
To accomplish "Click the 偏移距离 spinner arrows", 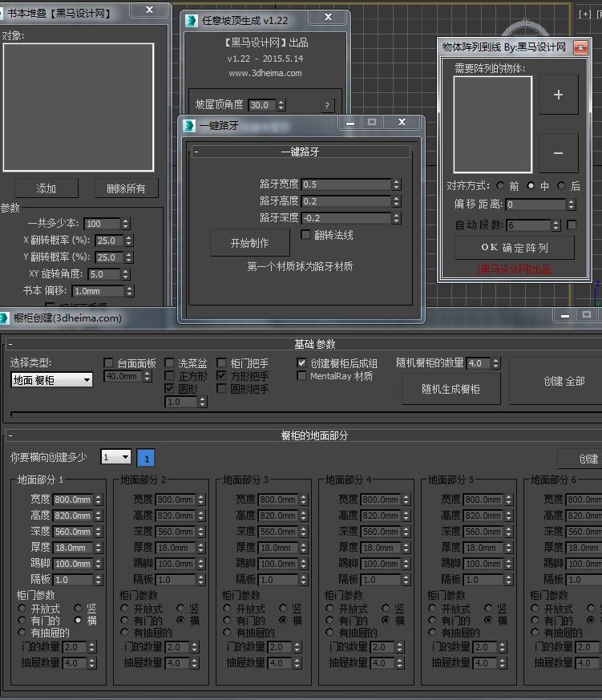I will pos(571,204).
